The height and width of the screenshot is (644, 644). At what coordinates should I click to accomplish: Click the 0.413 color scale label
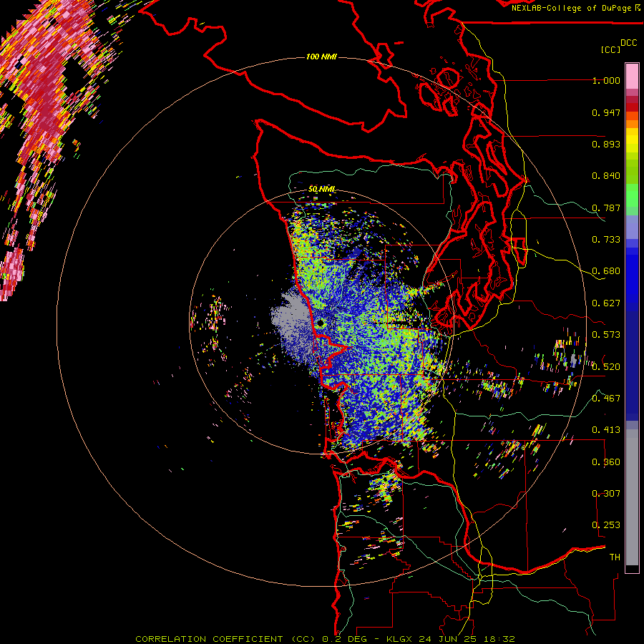(606, 430)
